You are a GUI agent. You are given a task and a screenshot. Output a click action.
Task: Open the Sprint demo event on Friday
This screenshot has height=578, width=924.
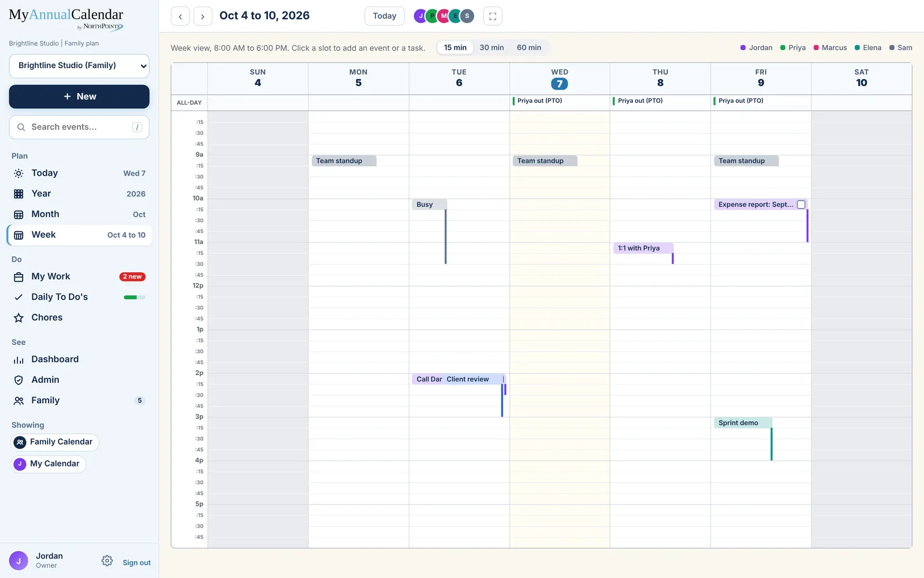coord(743,423)
